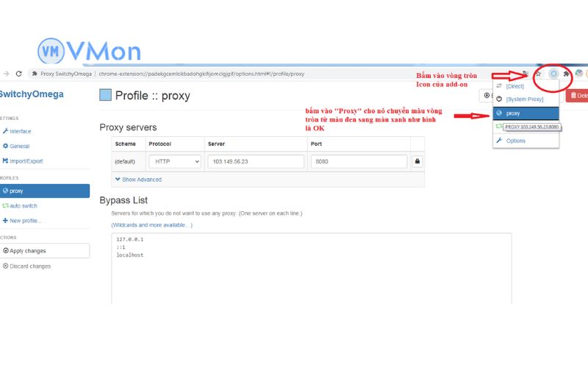588x368 pixels.
Task: Go forward with the browser arrow
Action: tap(6, 74)
